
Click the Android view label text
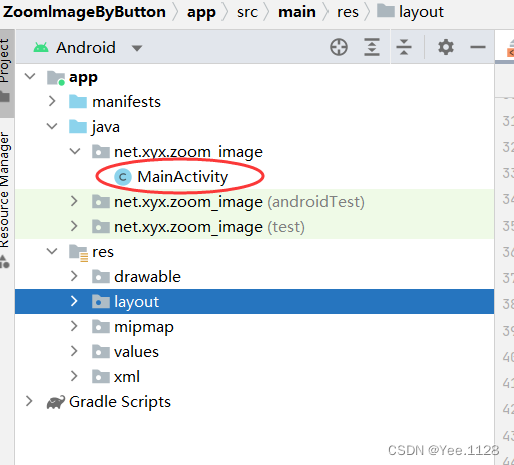(86, 48)
